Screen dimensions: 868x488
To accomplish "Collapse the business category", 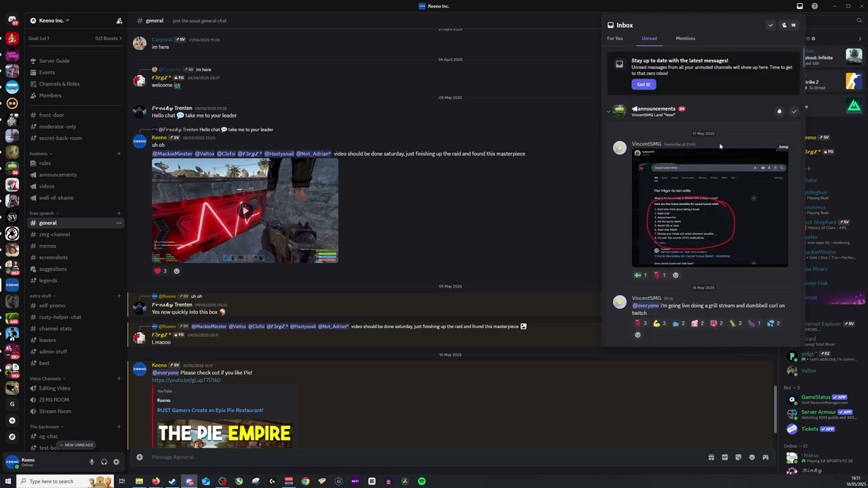I will click(x=40, y=153).
